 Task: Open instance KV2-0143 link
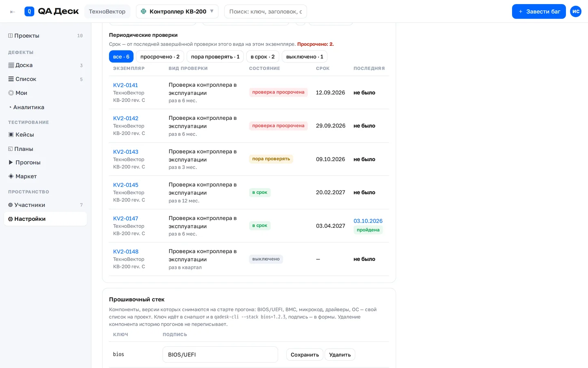click(x=126, y=152)
